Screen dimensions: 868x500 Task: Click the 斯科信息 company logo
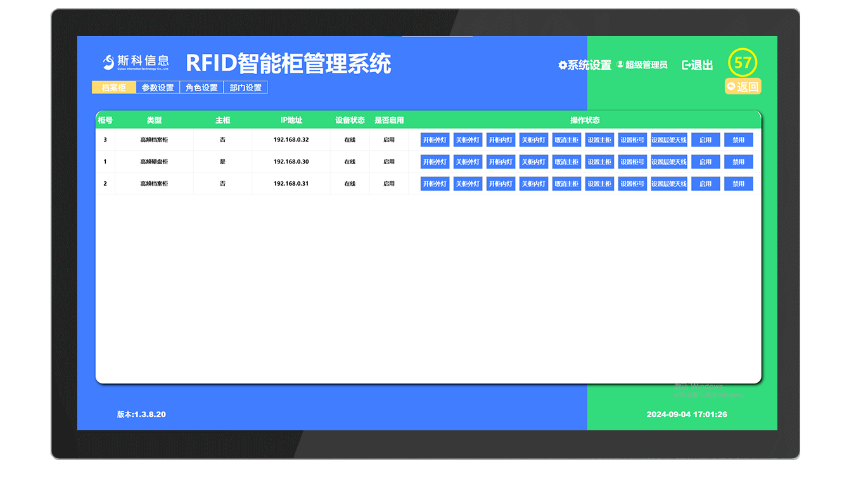[x=136, y=62]
